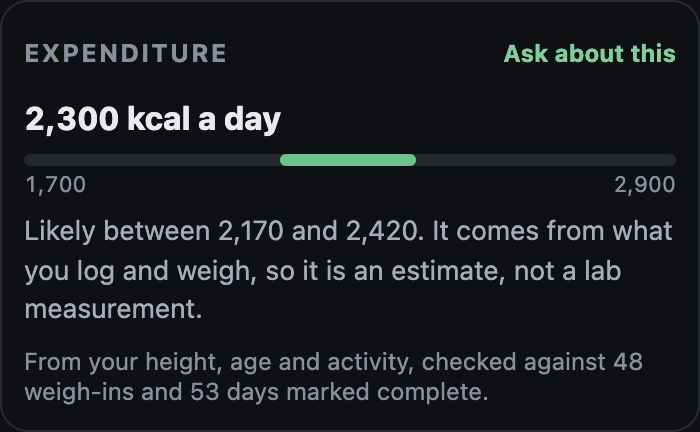This screenshot has height=432, width=700.
Task: Click the phrase "not a lab"
Action: (567, 270)
